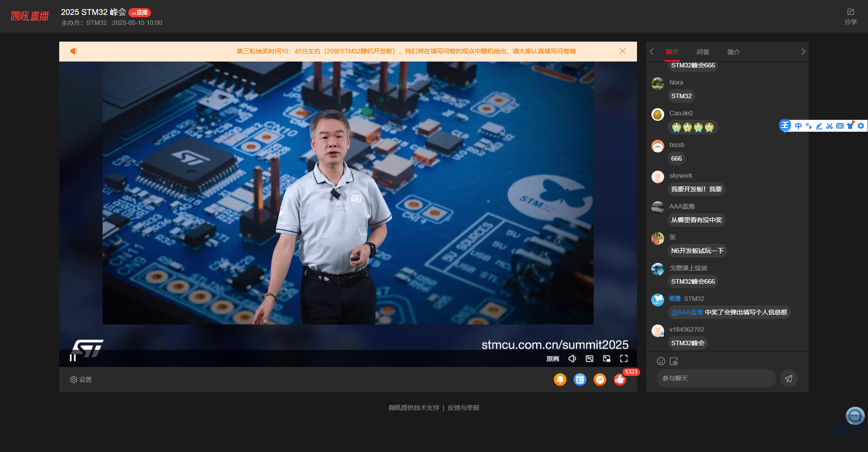Mute the video with the speaker icon

click(x=572, y=359)
